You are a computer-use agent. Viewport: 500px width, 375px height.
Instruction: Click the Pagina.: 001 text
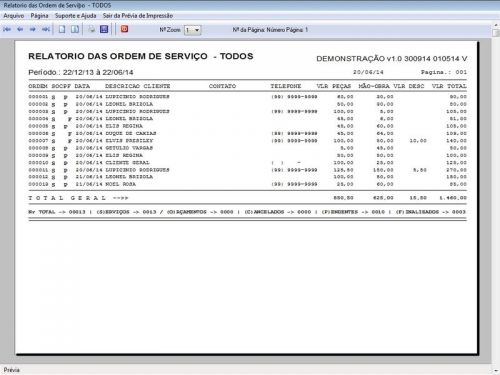coord(444,72)
